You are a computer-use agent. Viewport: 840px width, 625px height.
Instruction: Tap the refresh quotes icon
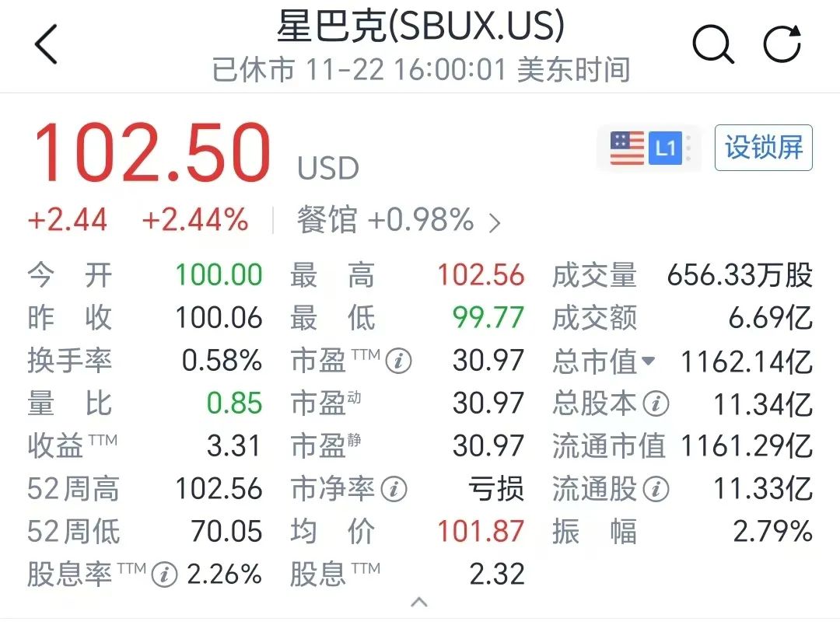coord(782,44)
